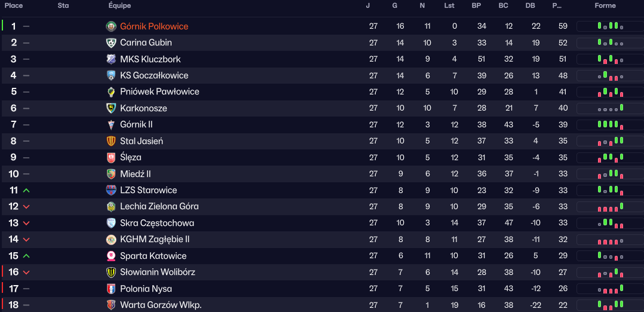The image size is (644, 312).
Task: Click the Miedź II team crest
Action: (111, 174)
